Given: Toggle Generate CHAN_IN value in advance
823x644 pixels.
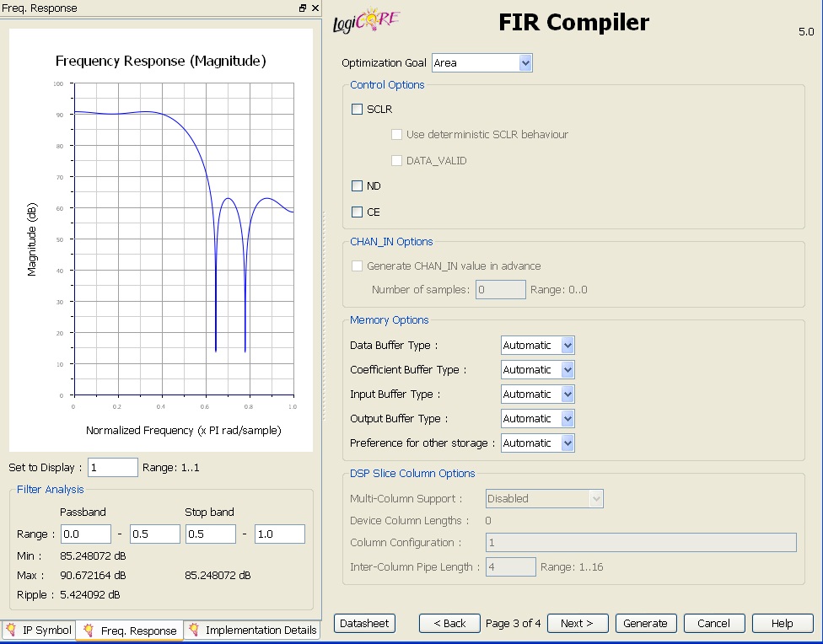Looking at the screenshot, I should (x=357, y=266).
